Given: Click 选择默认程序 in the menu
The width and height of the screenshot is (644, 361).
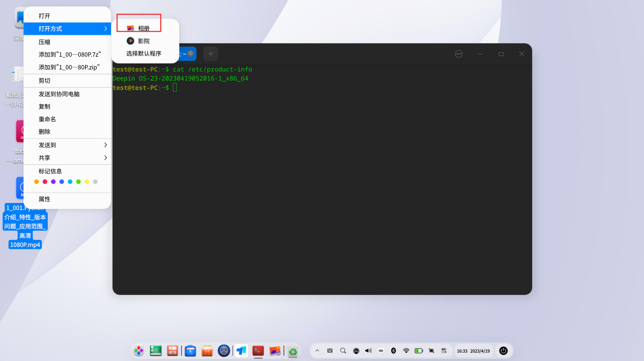Looking at the screenshot, I should point(144,53).
